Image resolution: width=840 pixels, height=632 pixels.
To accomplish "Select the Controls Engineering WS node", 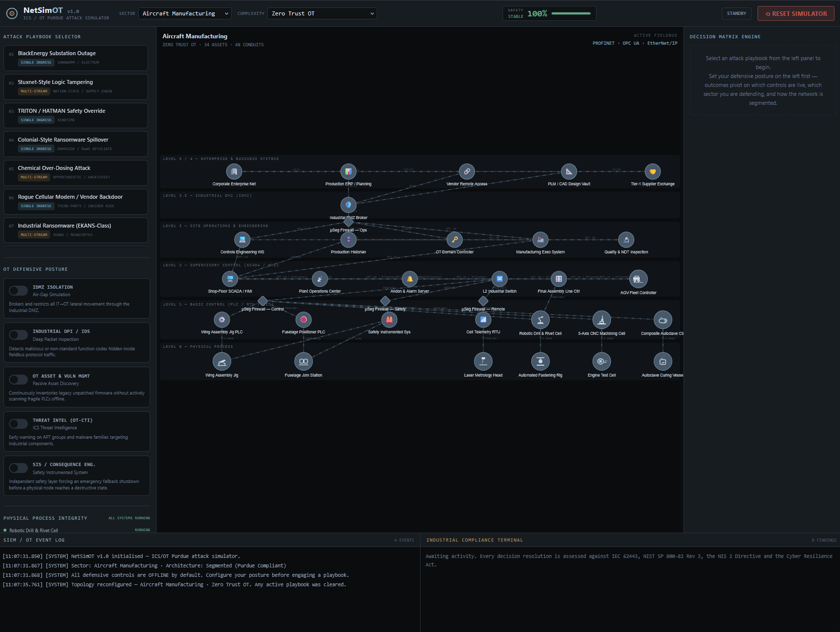I will 242,239.
